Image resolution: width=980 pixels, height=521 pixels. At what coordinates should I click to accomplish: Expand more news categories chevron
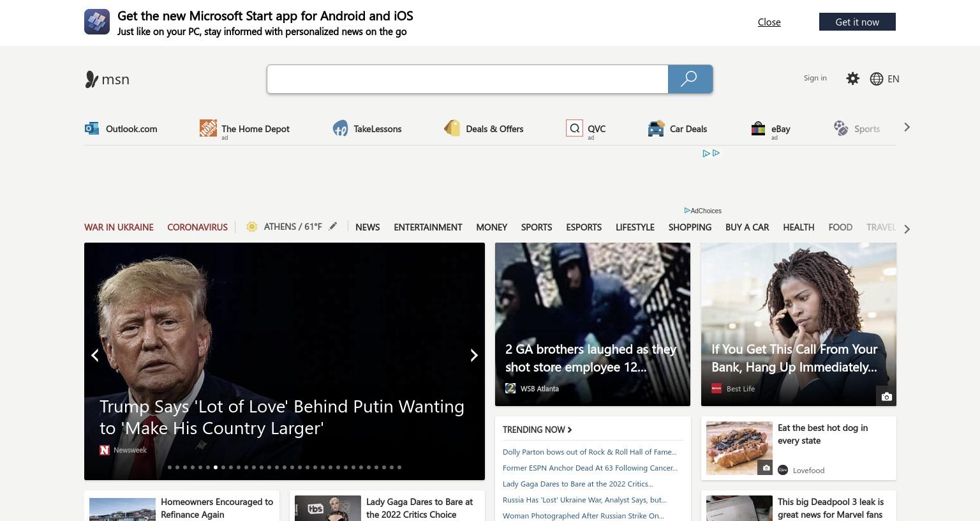(x=907, y=229)
